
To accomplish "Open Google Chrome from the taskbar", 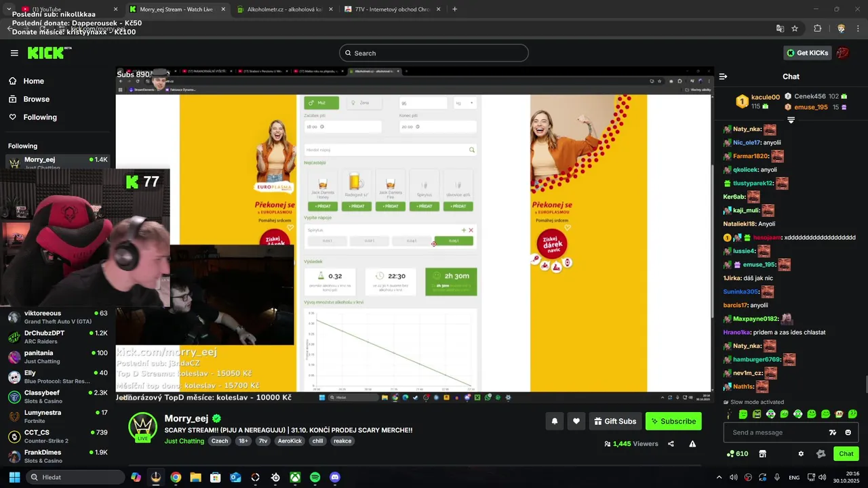I will 176,477.
